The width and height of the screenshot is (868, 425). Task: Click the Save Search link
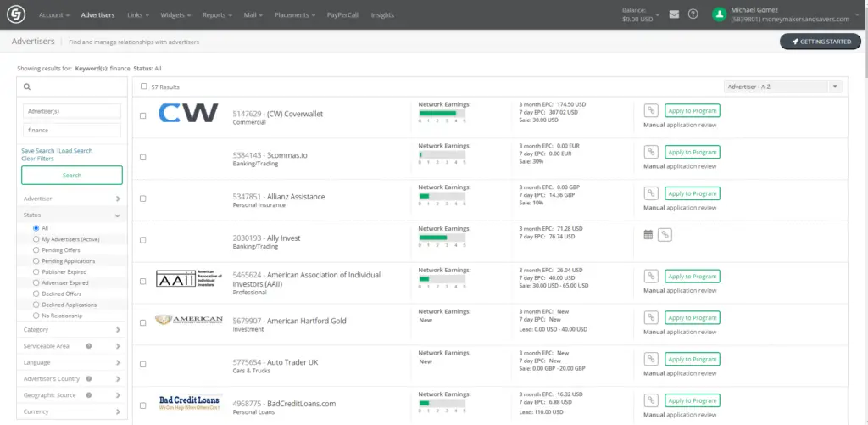point(37,151)
